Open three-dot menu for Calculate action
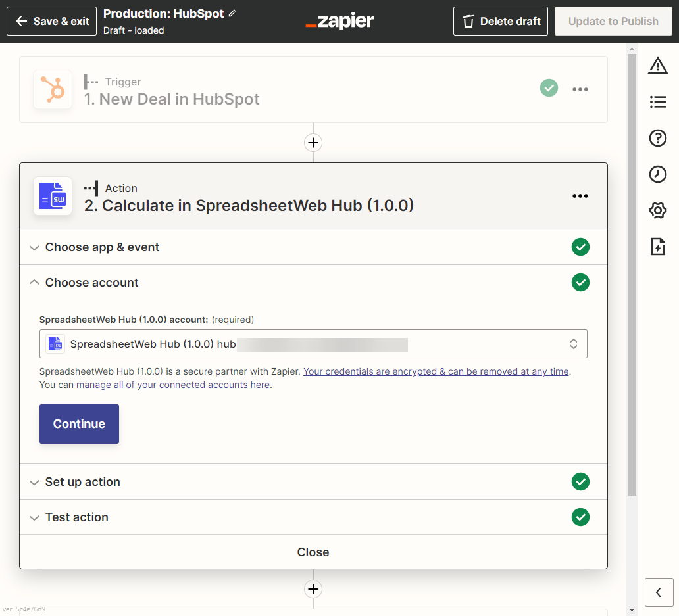Image resolution: width=679 pixels, height=616 pixels. point(580,196)
